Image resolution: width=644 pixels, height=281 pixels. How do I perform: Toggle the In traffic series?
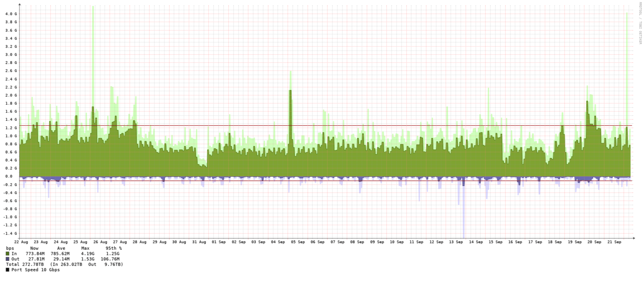14,253
